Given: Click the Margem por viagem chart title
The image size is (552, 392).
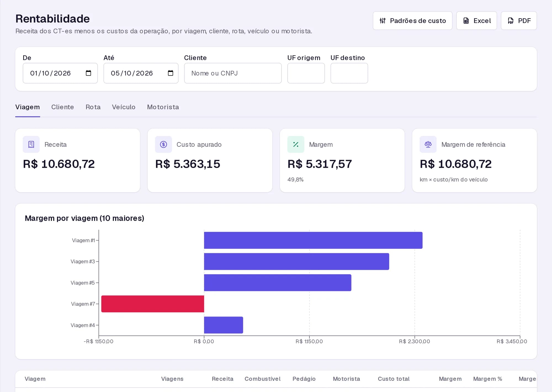Looking at the screenshot, I should pyautogui.click(x=84, y=218).
